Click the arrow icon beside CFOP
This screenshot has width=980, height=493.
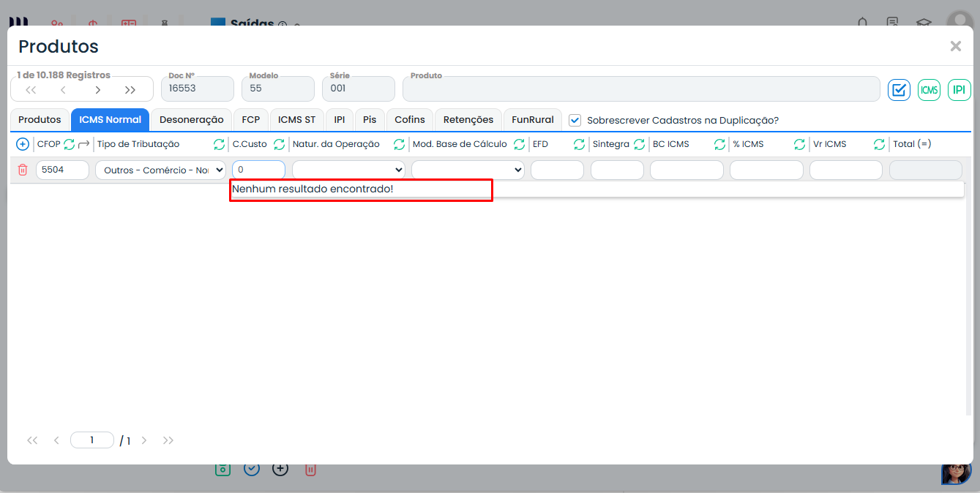84,144
